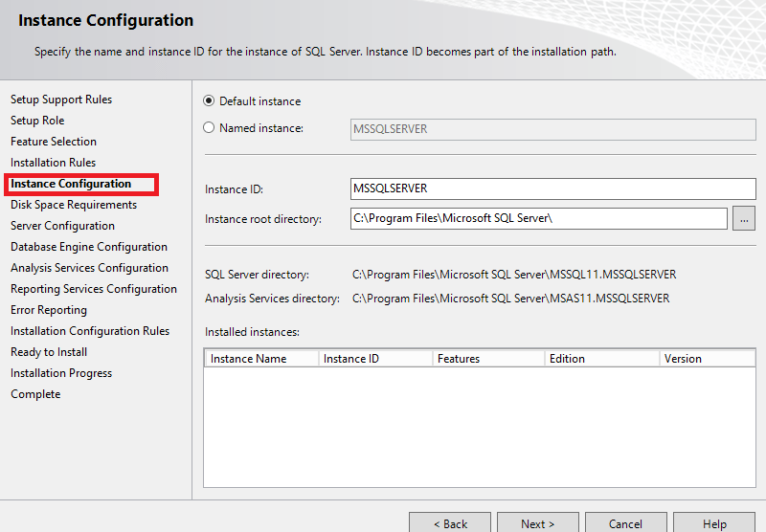Go Back to the previous step
The image size is (766, 532).
450,522
